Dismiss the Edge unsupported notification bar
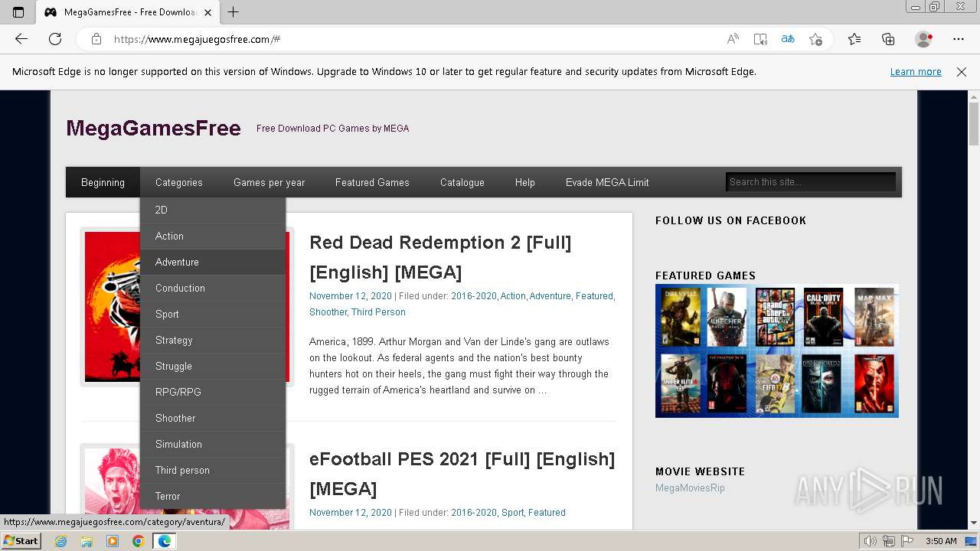The width and height of the screenshot is (980, 551). 962,72
